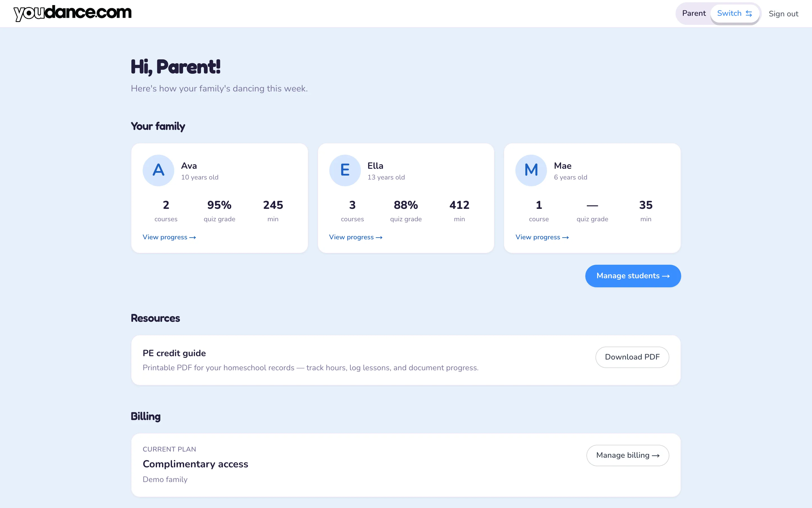The image size is (812, 508).
Task: Click the '6 years old' text
Action: [x=570, y=178]
